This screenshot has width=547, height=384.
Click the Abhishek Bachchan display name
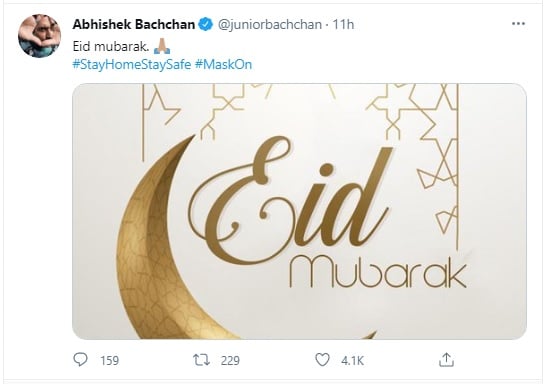click(x=134, y=24)
